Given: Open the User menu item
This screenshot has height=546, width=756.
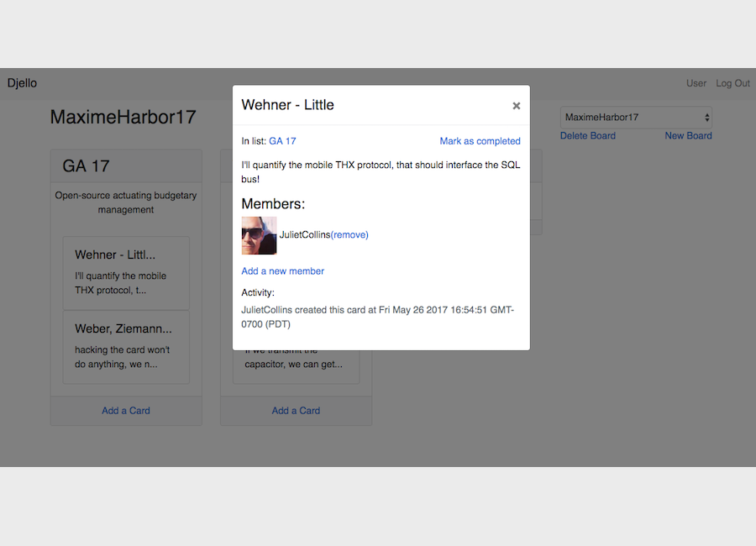Looking at the screenshot, I should pos(696,83).
